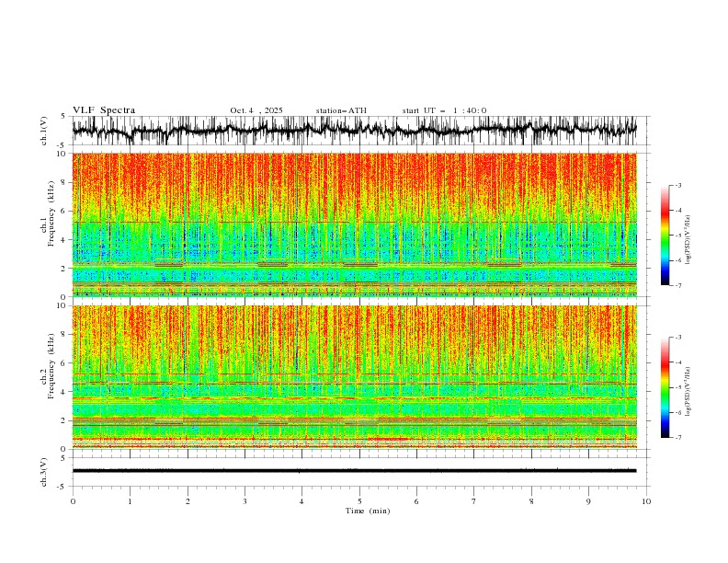Click the time axis tick label "6"
728x563 pixels.
click(x=416, y=501)
